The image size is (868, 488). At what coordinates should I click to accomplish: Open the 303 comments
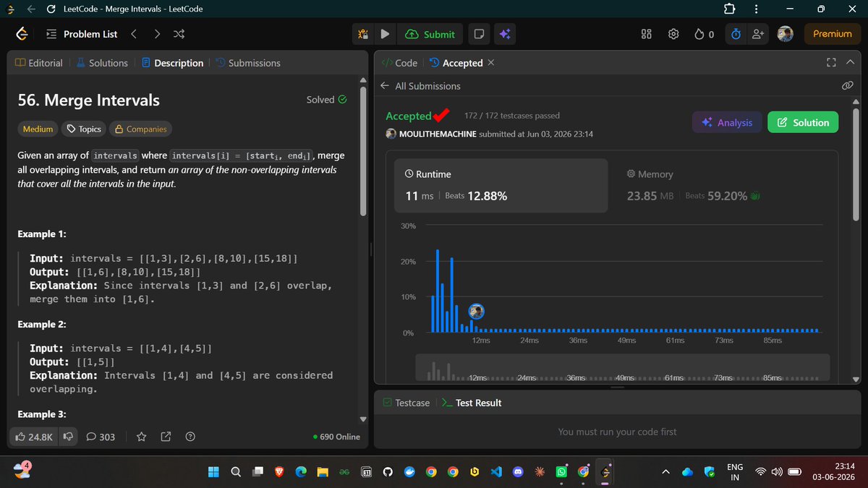click(x=100, y=437)
